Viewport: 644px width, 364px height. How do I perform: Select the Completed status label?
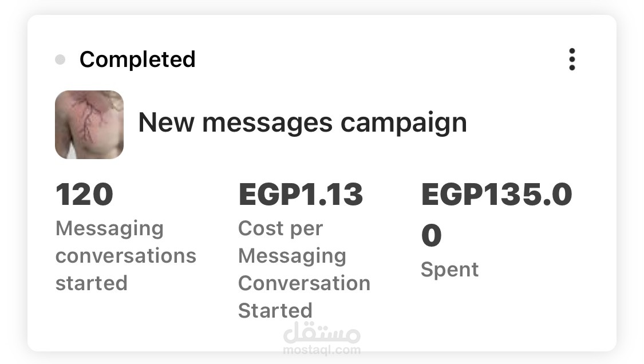(x=137, y=60)
